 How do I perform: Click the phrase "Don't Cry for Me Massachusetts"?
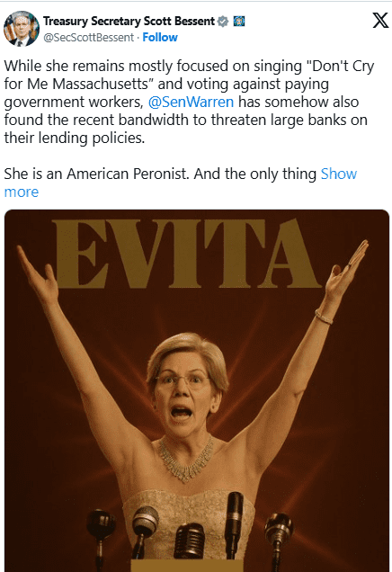click(x=189, y=75)
